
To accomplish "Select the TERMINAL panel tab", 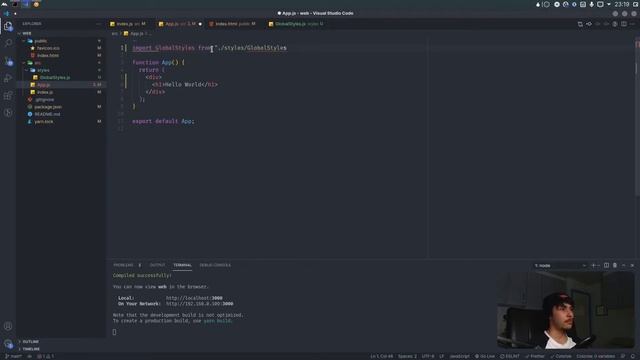I will click(182, 265).
